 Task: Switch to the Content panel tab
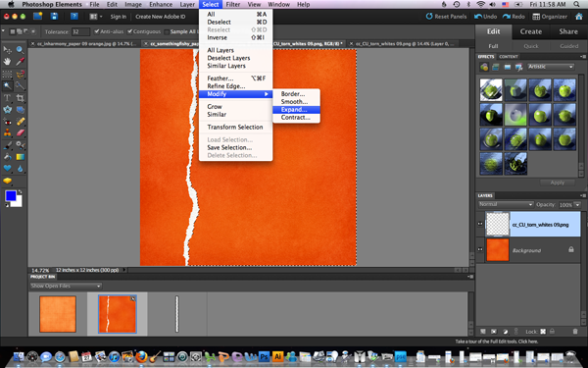(x=508, y=57)
